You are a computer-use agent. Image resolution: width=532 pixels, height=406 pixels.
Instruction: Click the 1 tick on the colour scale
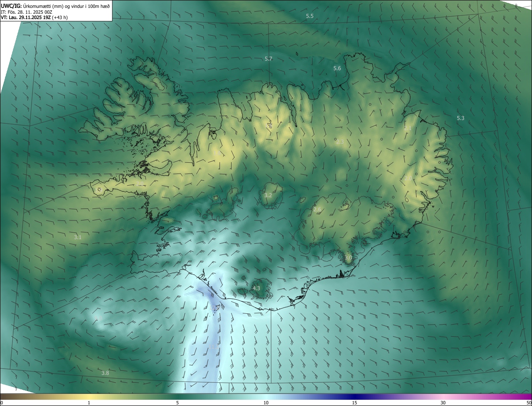pyautogui.click(x=89, y=403)
